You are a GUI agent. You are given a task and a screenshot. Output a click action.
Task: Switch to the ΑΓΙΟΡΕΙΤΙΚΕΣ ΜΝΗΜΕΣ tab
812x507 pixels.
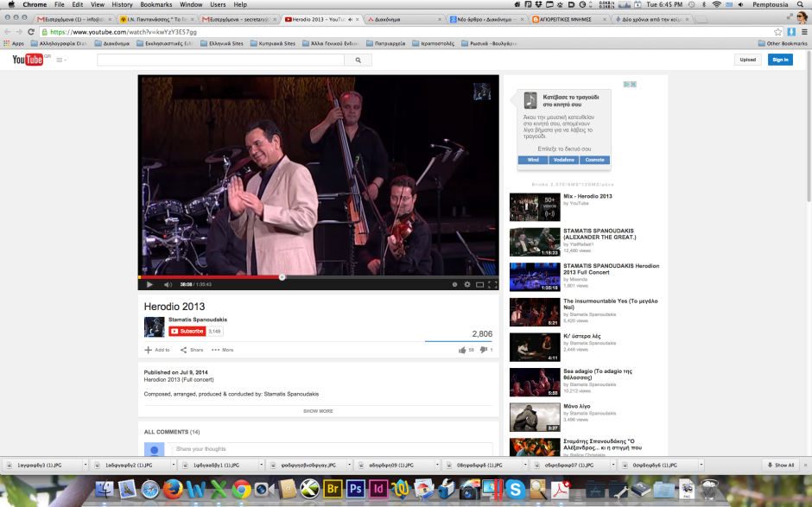coord(561,18)
